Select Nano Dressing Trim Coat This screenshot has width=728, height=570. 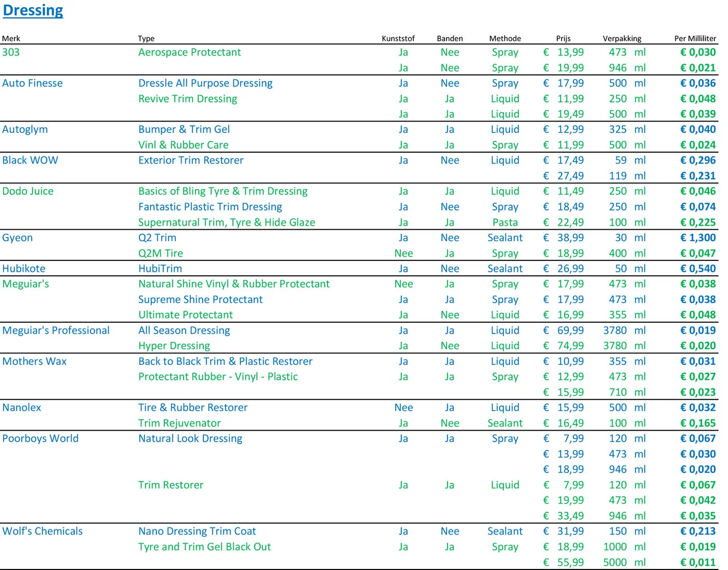(x=197, y=532)
